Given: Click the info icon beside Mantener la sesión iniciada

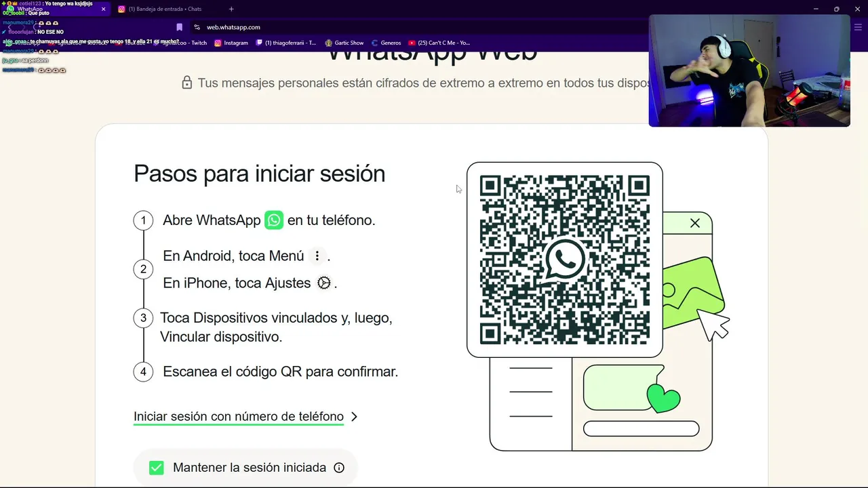Looking at the screenshot, I should pos(339,468).
